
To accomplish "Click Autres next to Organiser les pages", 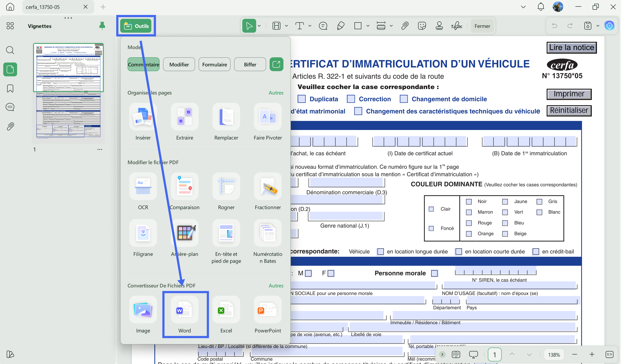I will pyautogui.click(x=276, y=93).
